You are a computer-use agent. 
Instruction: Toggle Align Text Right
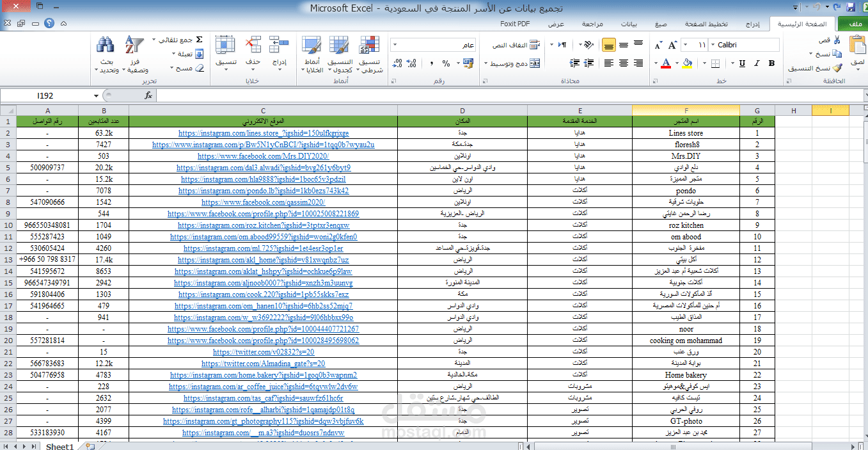[639, 63]
